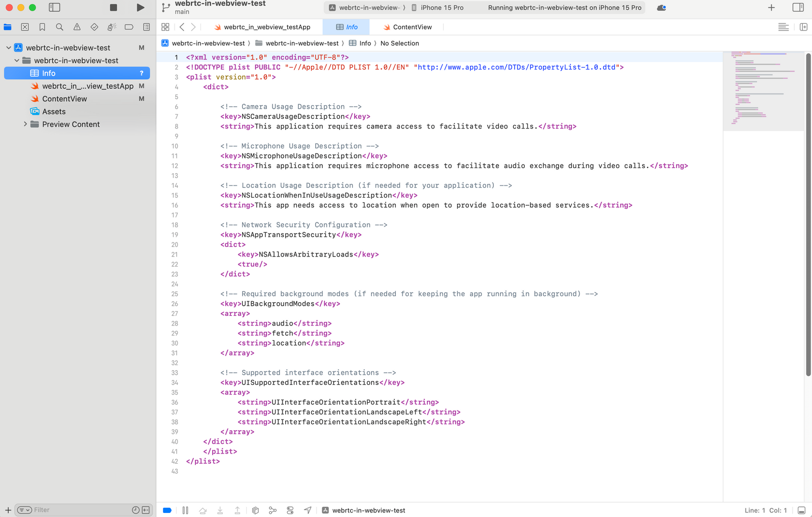Toggle source-control status filter in navigator
Viewport: 812px width, 517px height.
coord(146,510)
